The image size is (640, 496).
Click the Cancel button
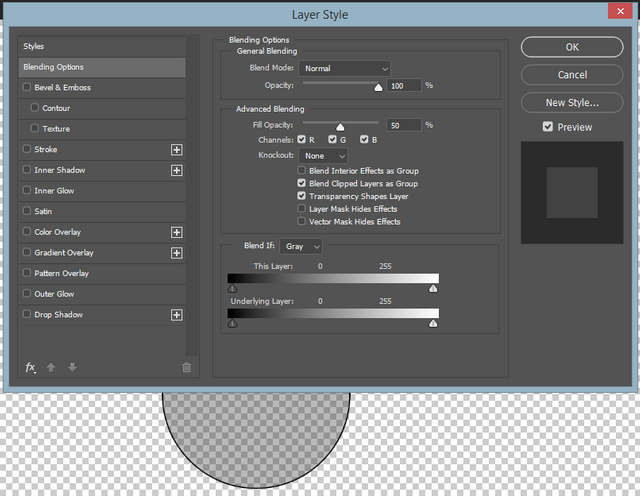(572, 75)
